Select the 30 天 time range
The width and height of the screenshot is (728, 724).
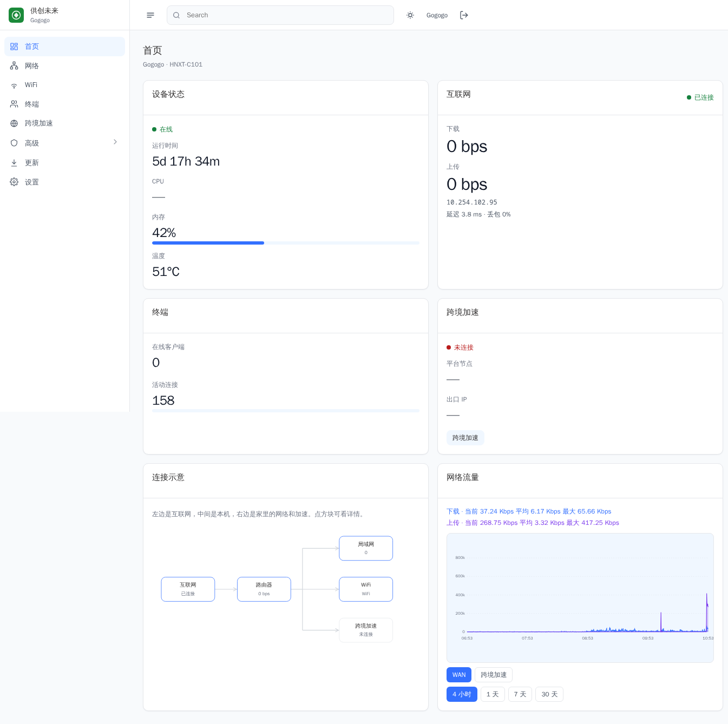tap(549, 694)
